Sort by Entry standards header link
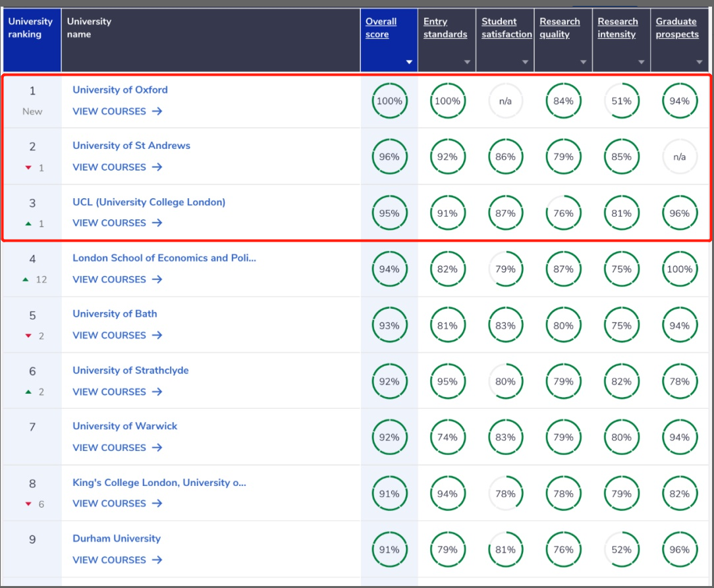Image resolution: width=714 pixels, height=588 pixels. click(445, 28)
